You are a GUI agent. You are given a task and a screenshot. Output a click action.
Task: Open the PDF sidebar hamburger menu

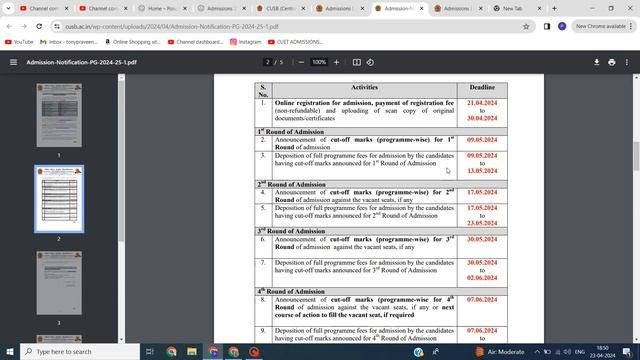13,62
